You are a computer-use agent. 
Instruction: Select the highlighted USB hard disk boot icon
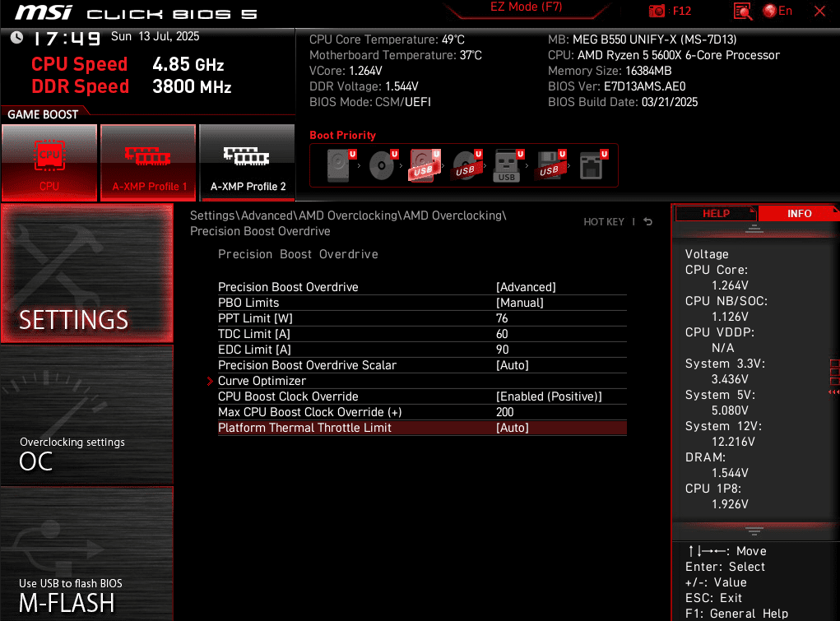tap(425, 165)
